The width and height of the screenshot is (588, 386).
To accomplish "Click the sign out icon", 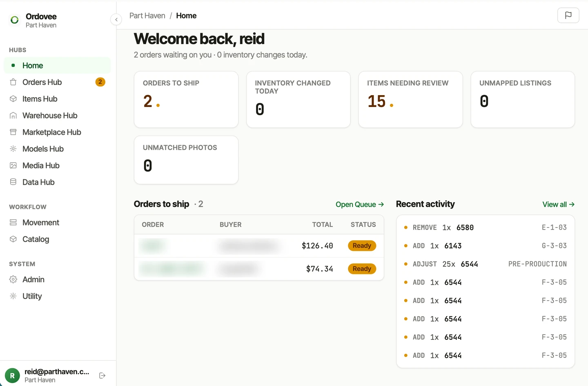I will pyautogui.click(x=102, y=375).
